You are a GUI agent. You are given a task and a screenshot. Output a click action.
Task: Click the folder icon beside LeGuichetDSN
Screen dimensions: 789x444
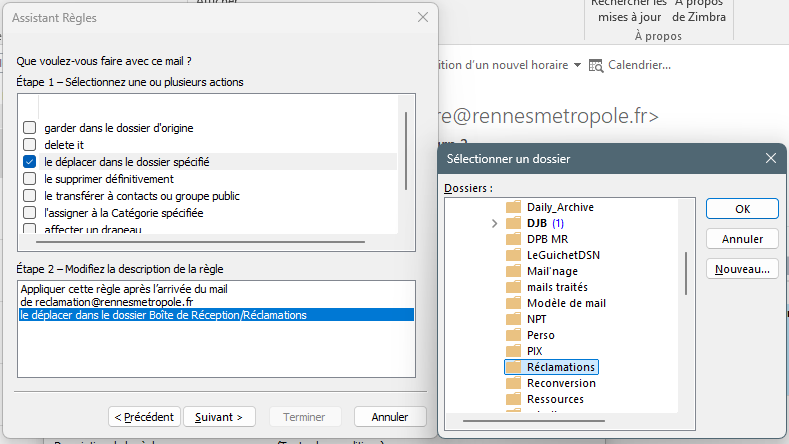coord(514,255)
